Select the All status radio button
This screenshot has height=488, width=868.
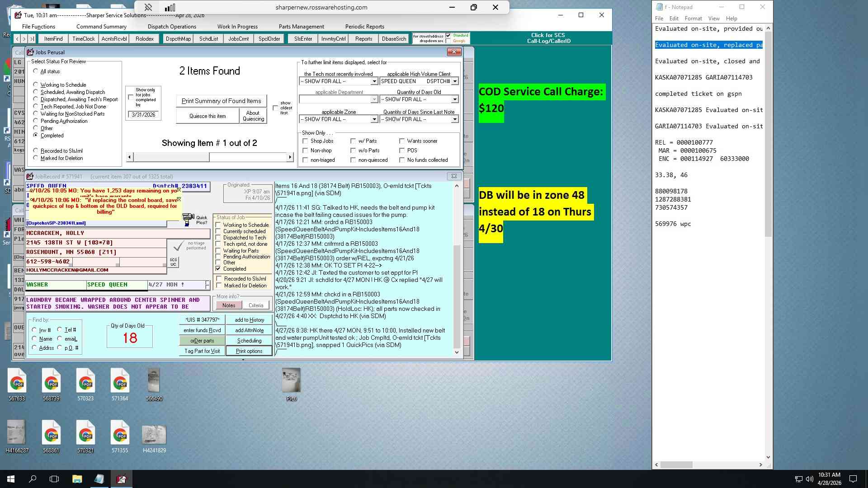pos(35,71)
